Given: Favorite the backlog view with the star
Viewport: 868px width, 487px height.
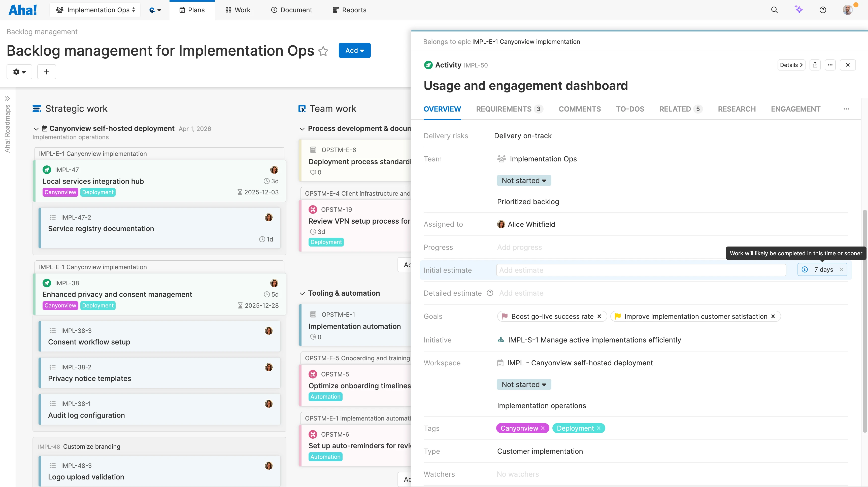Looking at the screenshot, I should pos(323,52).
